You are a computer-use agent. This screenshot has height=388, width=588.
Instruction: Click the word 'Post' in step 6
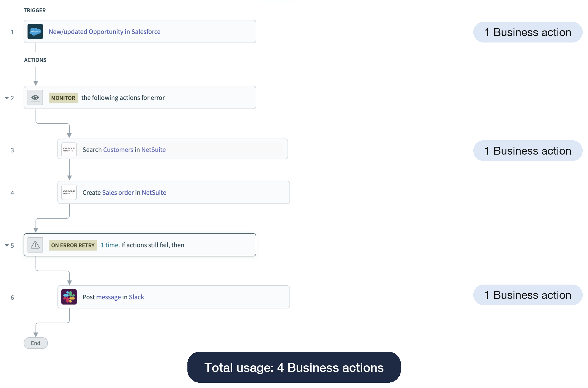pyautogui.click(x=89, y=297)
